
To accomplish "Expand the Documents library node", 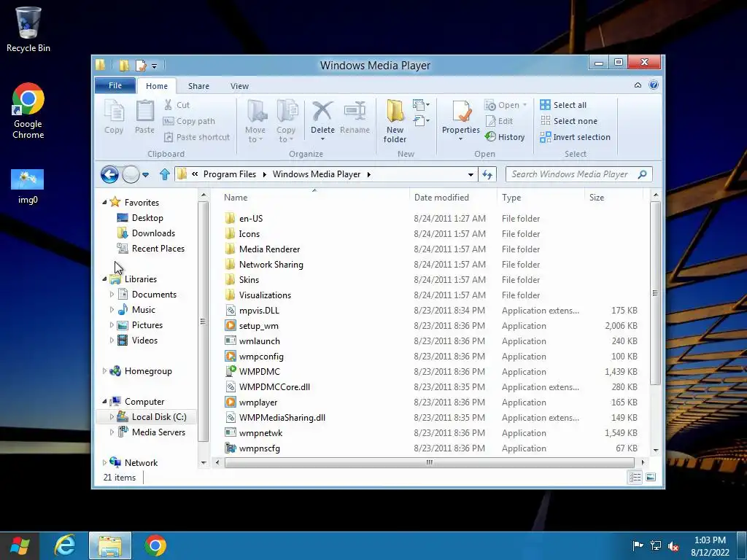I will point(112,295).
